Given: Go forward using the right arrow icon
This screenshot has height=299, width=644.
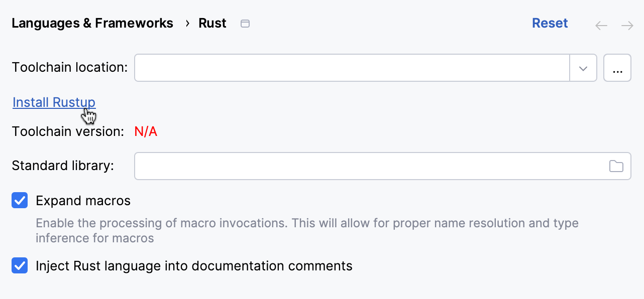Looking at the screenshot, I should click(627, 25).
